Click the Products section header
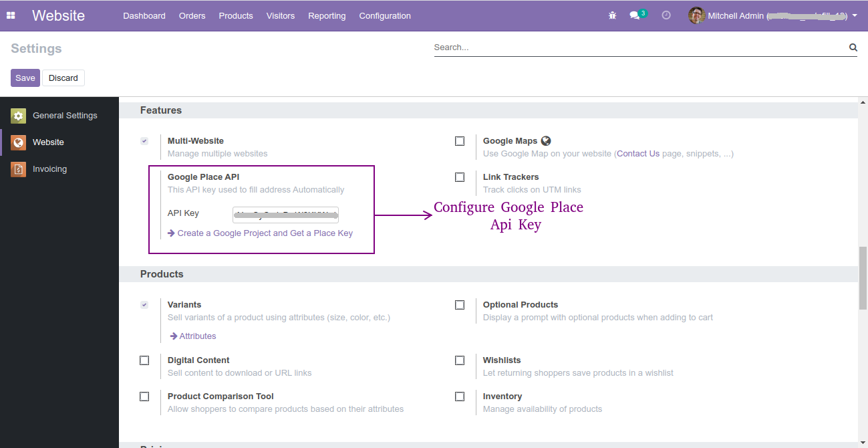This screenshot has height=448, width=868. 162,274
